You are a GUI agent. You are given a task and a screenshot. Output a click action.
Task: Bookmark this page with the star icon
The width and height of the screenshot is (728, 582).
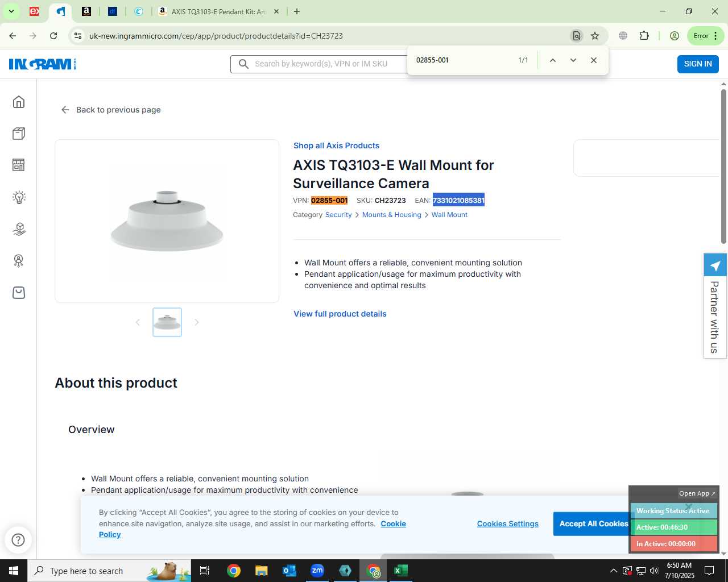595,36
